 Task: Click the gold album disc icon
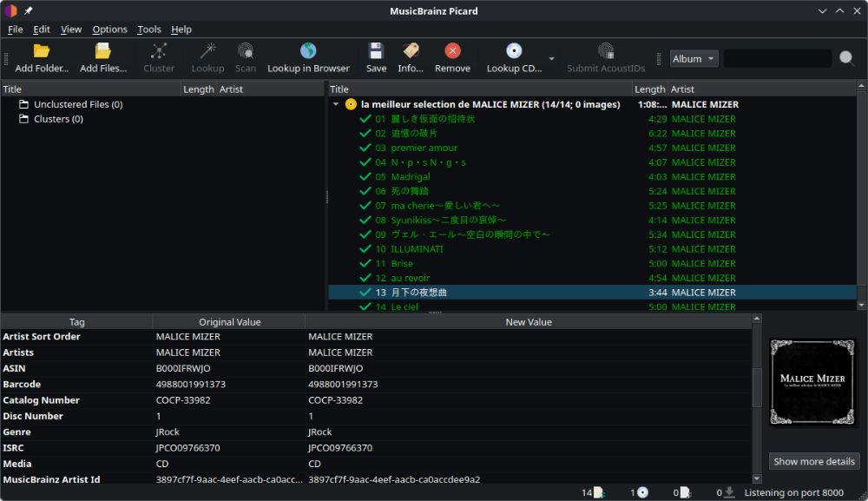(351, 104)
